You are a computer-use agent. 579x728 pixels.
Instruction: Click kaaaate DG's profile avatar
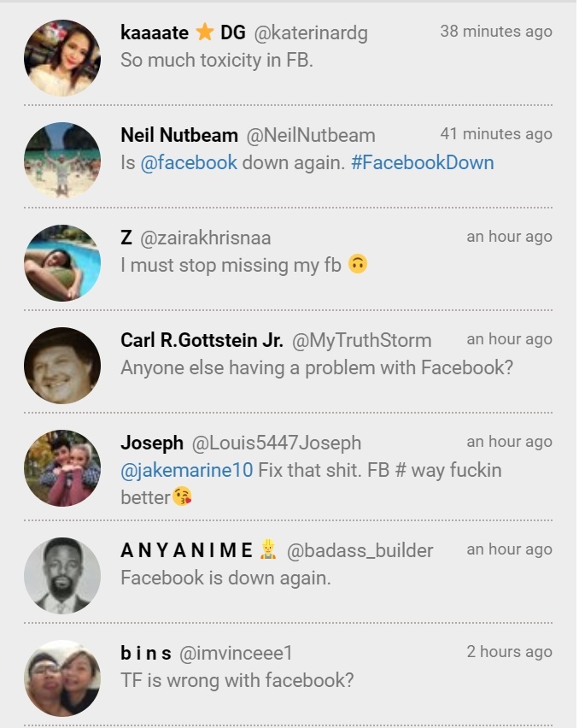click(62, 58)
